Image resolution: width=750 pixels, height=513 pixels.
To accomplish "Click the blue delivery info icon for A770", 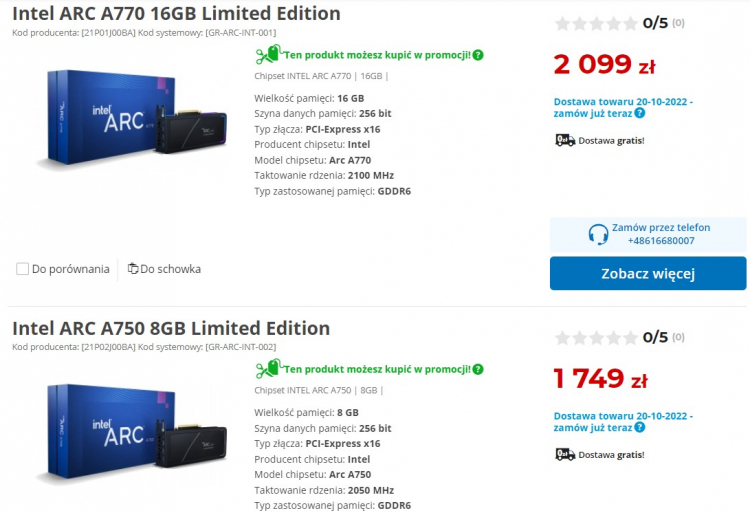I will 640,114.
